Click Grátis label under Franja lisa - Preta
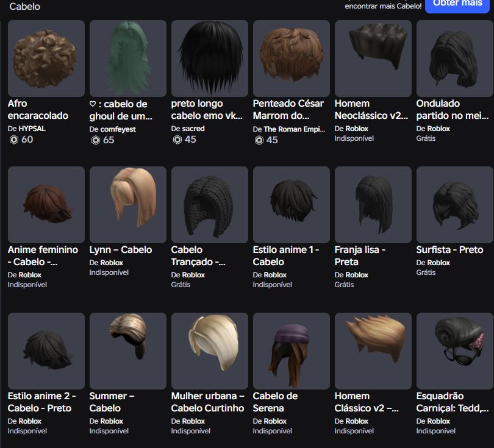 [344, 285]
